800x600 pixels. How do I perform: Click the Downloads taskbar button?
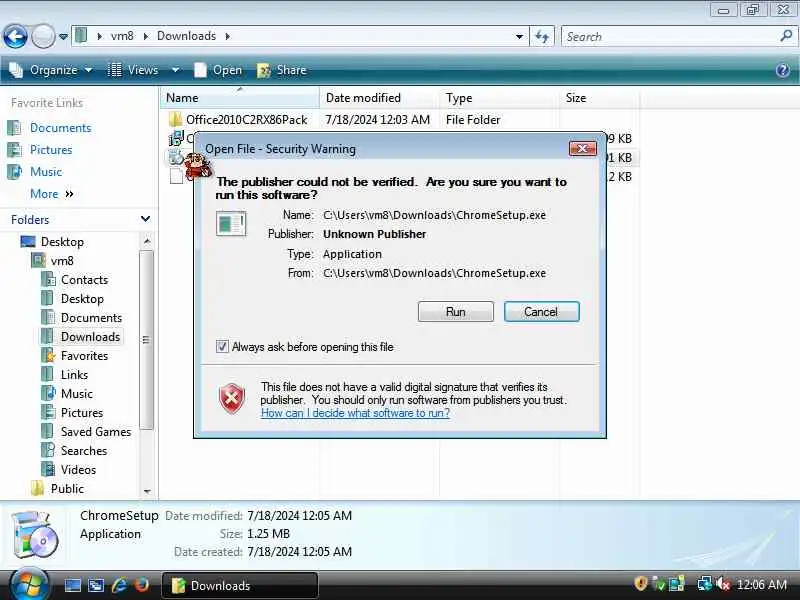(x=240, y=585)
